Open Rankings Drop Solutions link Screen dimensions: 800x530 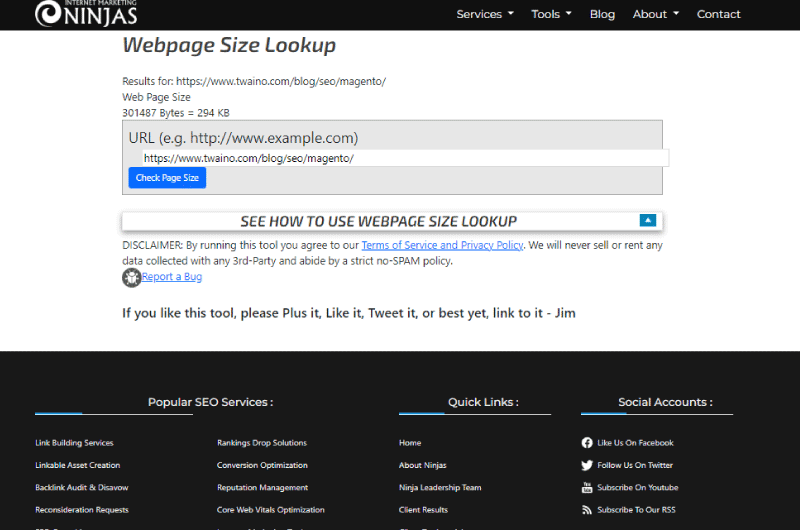(x=262, y=443)
